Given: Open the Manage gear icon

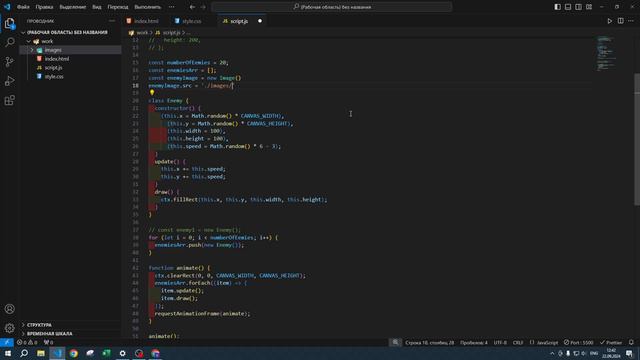Looking at the screenshot, I should [x=9, y=328].
